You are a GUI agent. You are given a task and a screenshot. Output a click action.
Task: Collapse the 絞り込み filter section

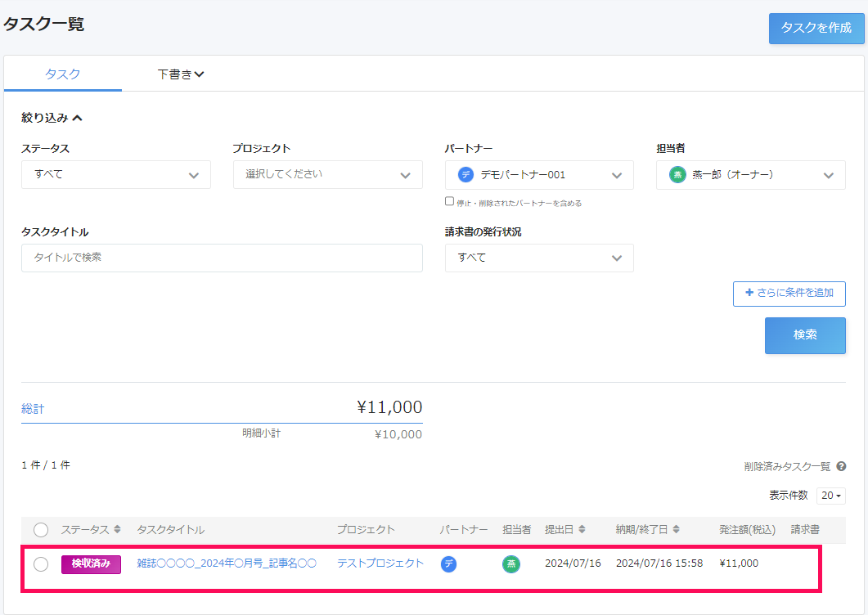(52, 117)
